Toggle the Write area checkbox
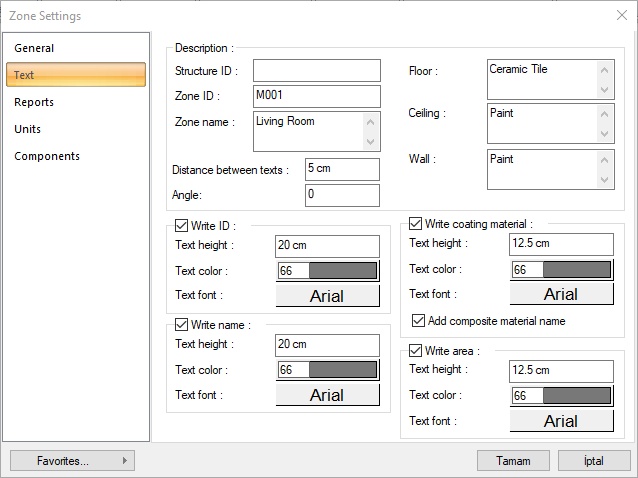 (416, 350)
